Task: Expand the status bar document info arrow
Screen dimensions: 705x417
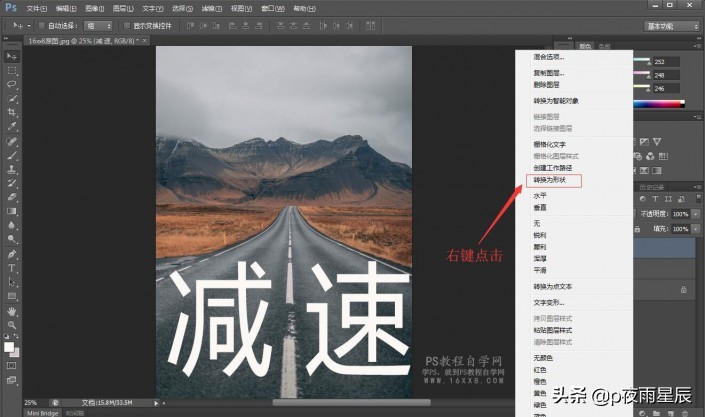Action: tap(156, 403)
